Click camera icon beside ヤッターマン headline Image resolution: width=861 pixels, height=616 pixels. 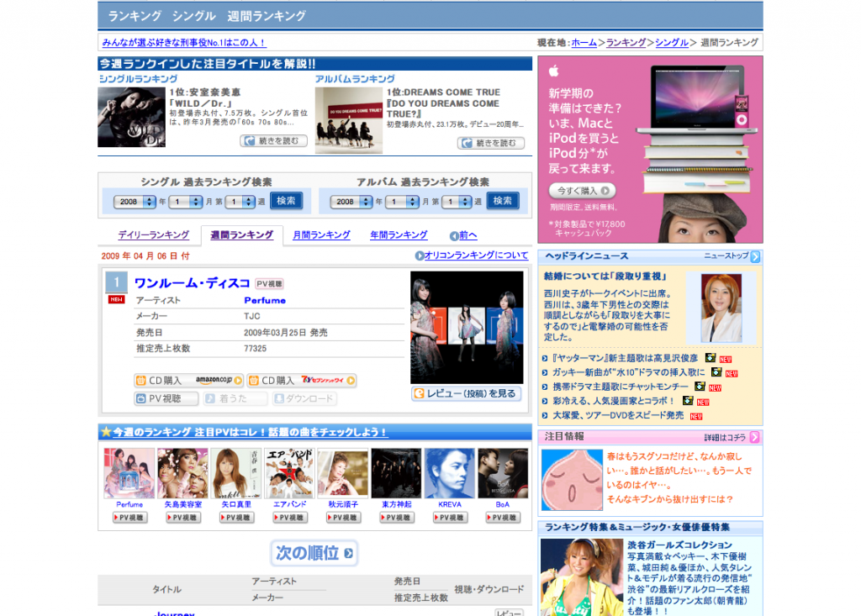coord(710,358)
